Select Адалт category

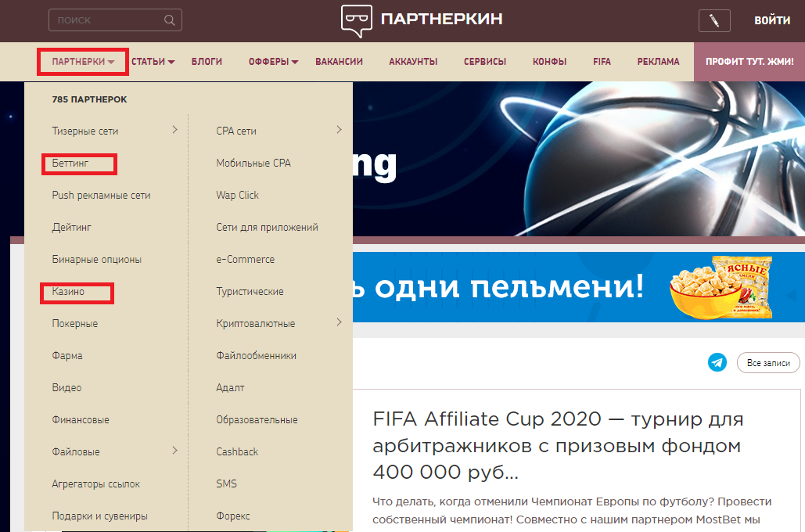tap(230, 388)
